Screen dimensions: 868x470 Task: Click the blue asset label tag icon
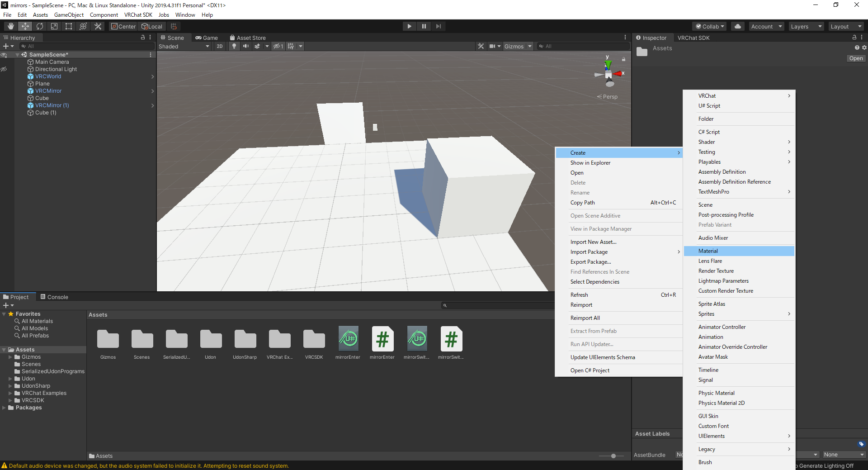[x=861, y=444]
